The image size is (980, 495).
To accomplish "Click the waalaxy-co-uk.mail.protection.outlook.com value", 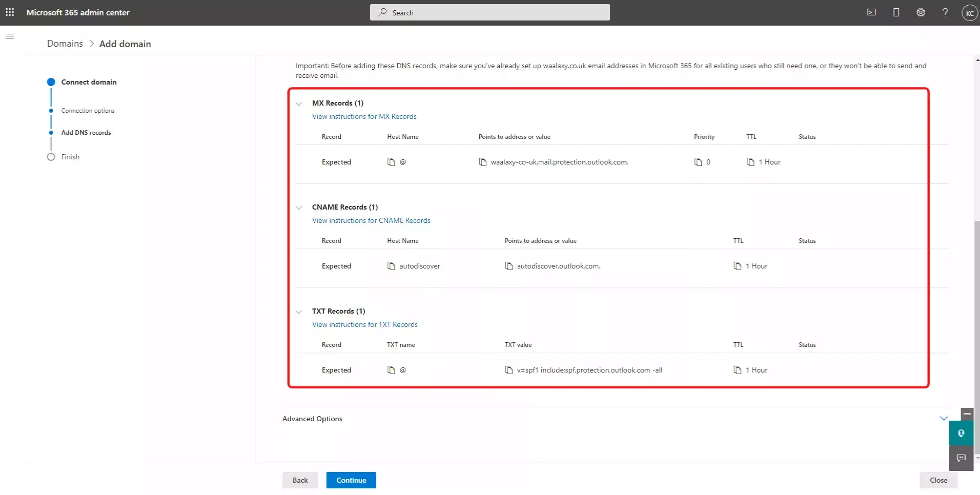I will (559, 162).
